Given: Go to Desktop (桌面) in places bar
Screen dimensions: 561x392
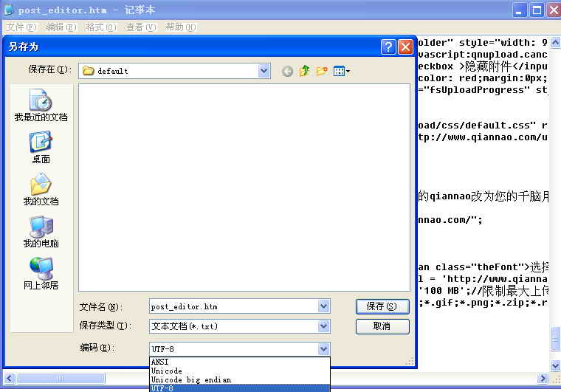Looking at the screenshot, I should click(41, 148).
